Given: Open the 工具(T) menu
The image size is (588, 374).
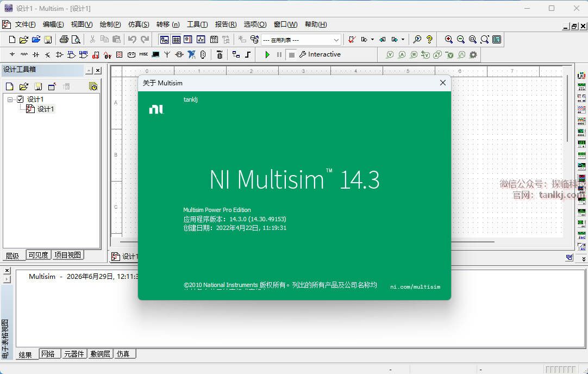Looking at the screenshot, I should point(197,24).
